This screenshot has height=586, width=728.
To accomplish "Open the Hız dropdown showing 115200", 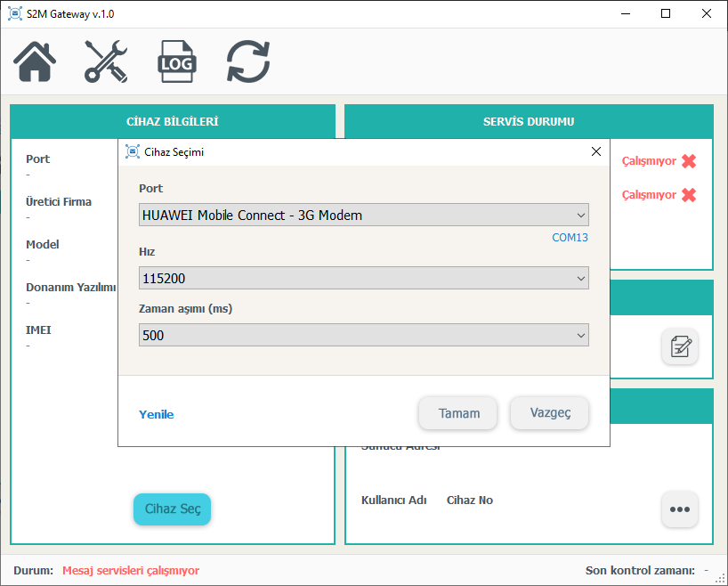I will pyautogui.click(x=364, y=279).
